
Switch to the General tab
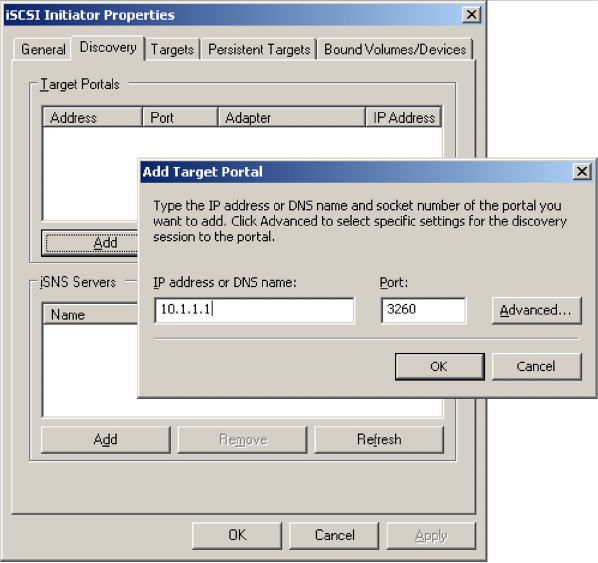pyautogui.click(x=43, y=49)
